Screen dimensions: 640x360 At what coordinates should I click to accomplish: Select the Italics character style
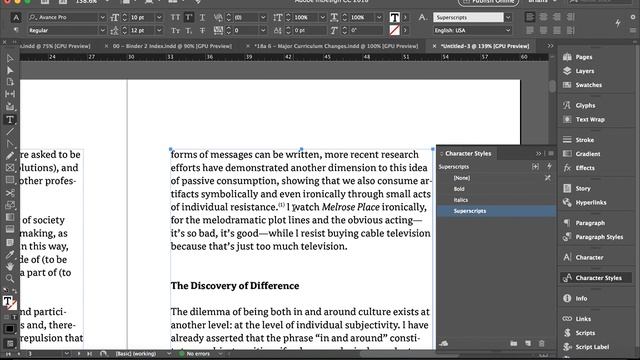pos(496,200)
